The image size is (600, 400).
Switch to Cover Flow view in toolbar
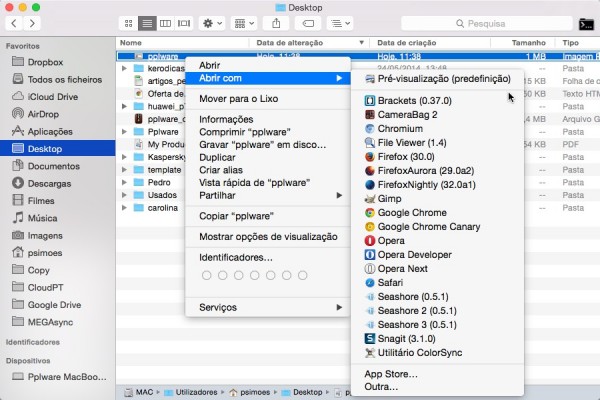[x=184, y=24]
